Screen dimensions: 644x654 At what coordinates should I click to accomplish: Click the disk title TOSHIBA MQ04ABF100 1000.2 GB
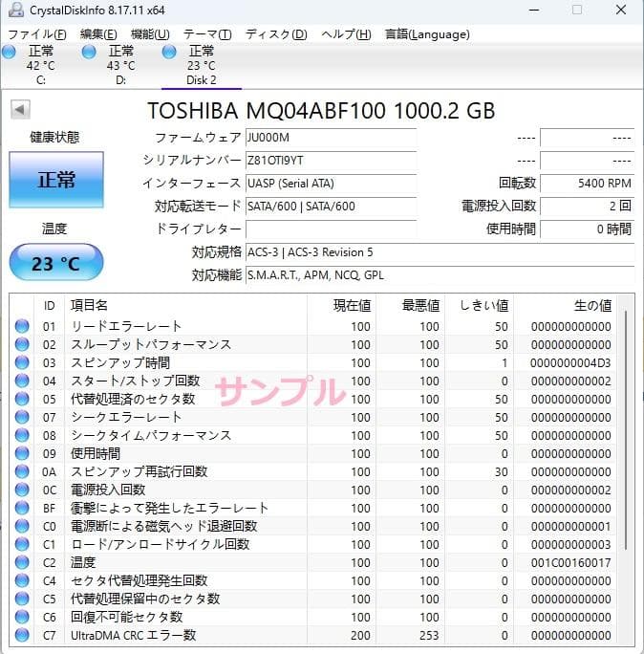click(321, 111)
